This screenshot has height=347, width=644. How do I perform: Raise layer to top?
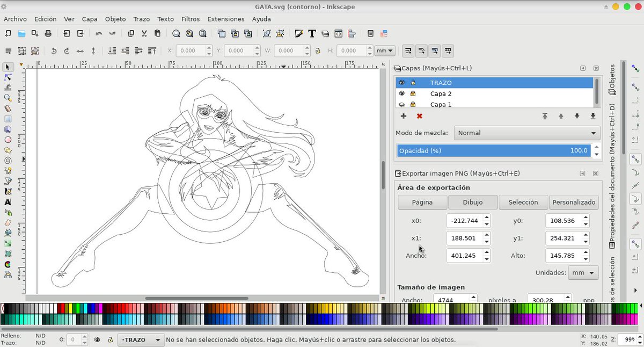(545, 116)
